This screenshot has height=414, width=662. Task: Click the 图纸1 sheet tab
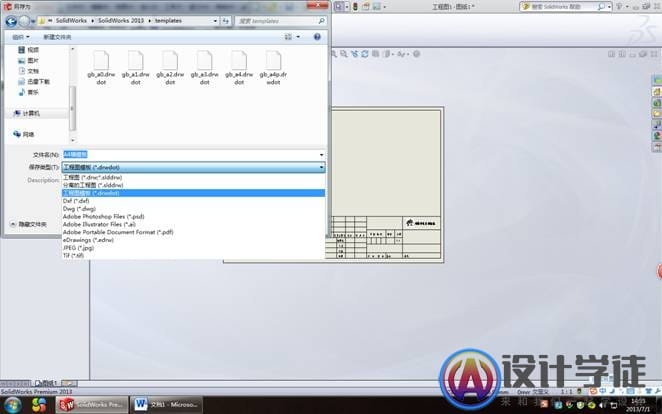pos(46,383)
